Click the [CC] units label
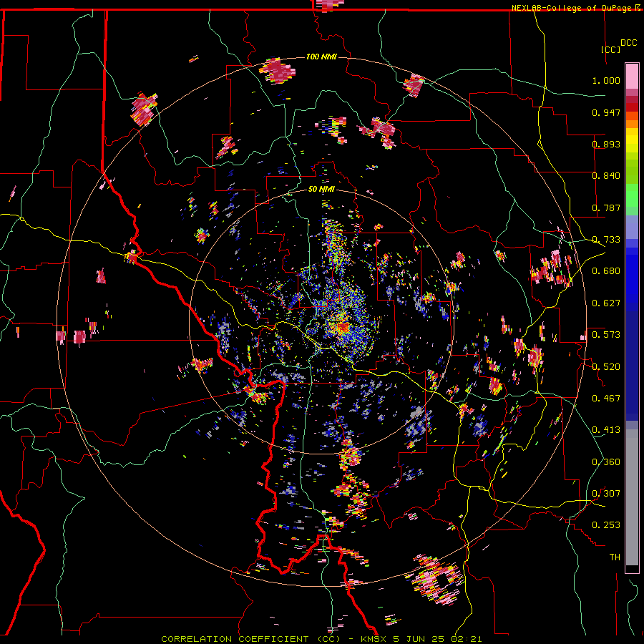 [610, 49]
